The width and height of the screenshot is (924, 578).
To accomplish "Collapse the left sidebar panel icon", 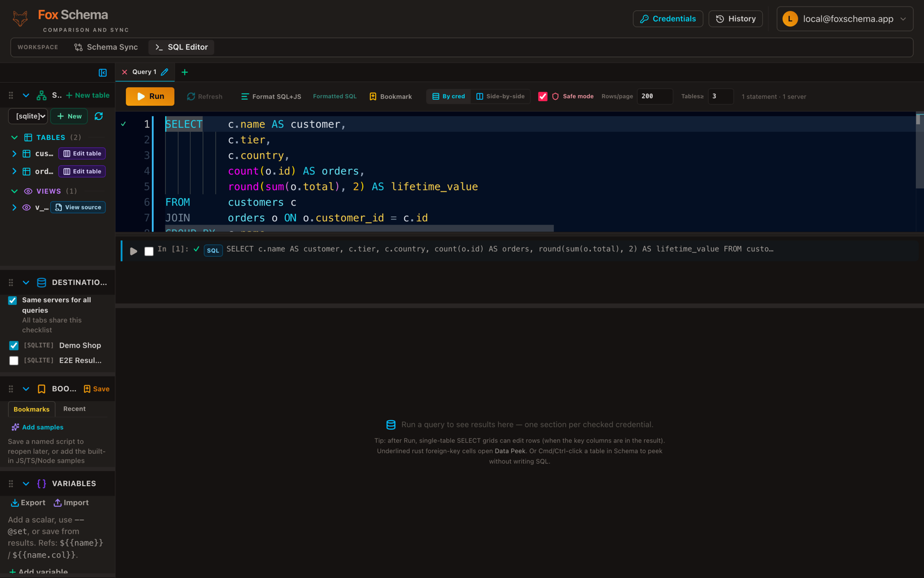I will coord(103,72).
